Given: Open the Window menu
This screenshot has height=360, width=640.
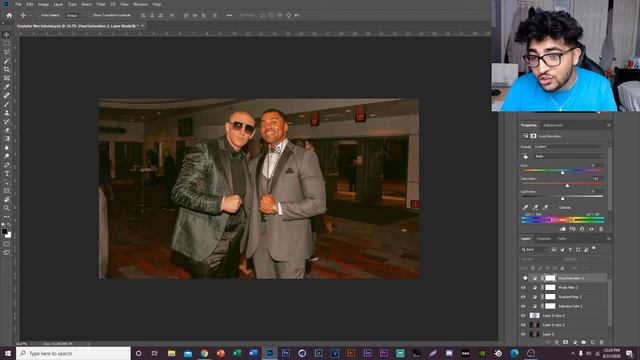Looking at the screenshot, I should pyautogui.click(x=140, y=4).
